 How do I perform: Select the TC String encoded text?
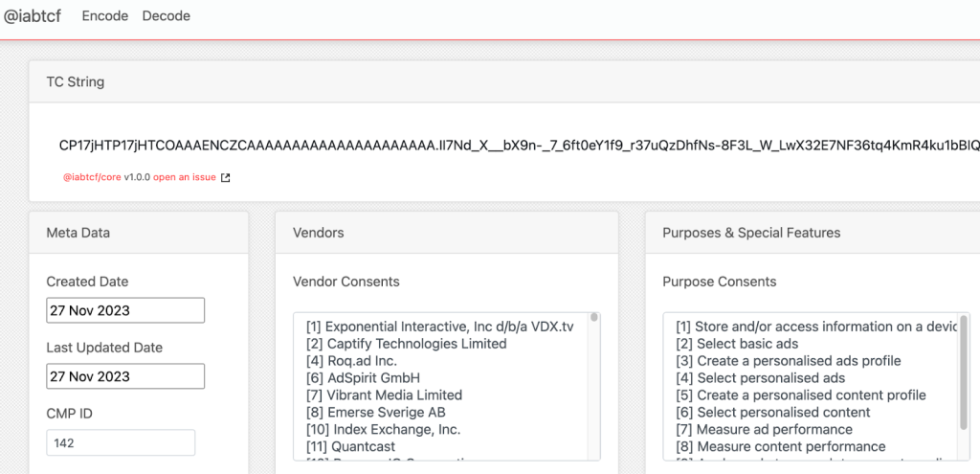[x=520, y=146]
